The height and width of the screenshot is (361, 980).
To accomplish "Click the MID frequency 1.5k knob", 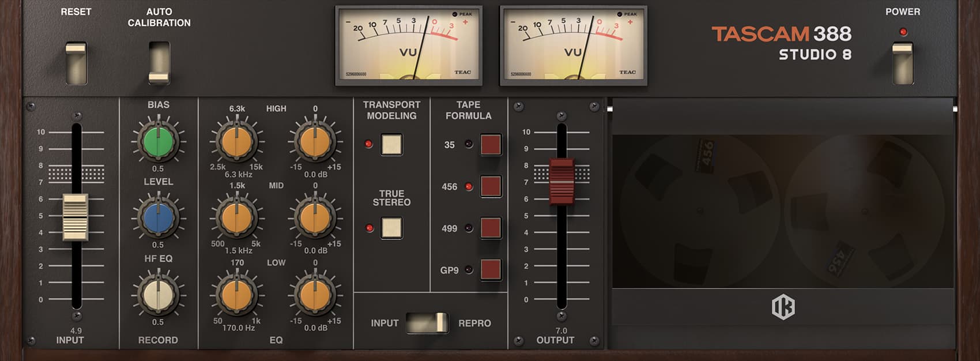I will click(237, 218).
